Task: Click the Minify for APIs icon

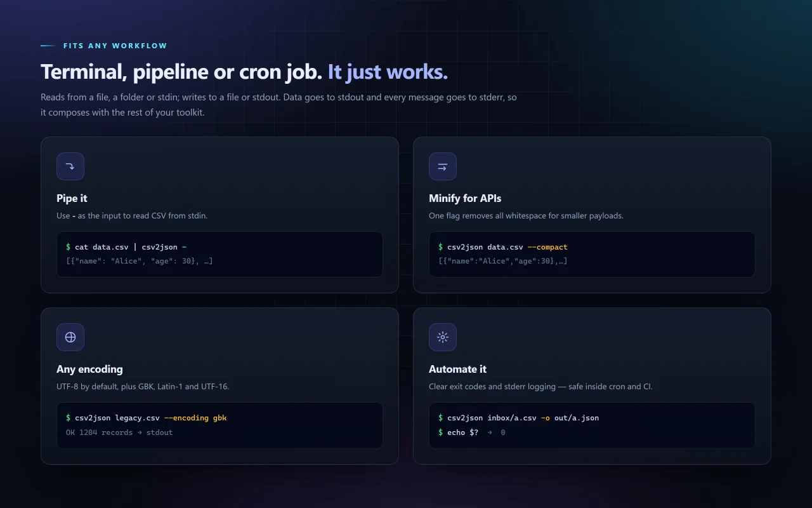Action: (x=443, y=166)
